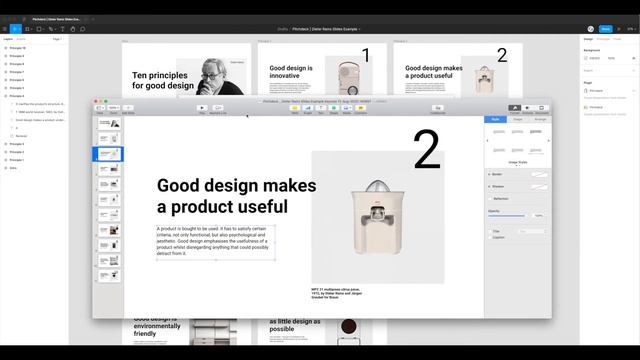Enable the Title checkbox in Keynote
Image resolution: width=640 pixels, height=360 pixels.
pyautogui.click(x=490, y=231)
